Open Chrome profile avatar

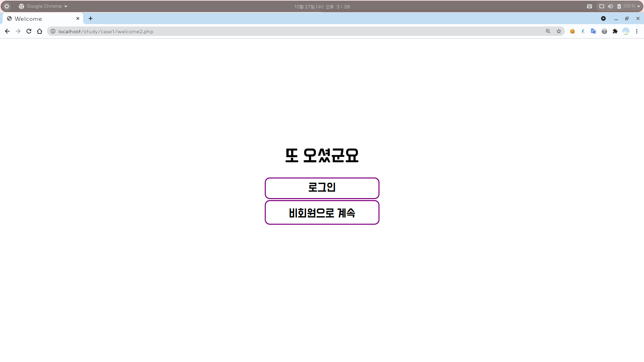tap(626, 31)
